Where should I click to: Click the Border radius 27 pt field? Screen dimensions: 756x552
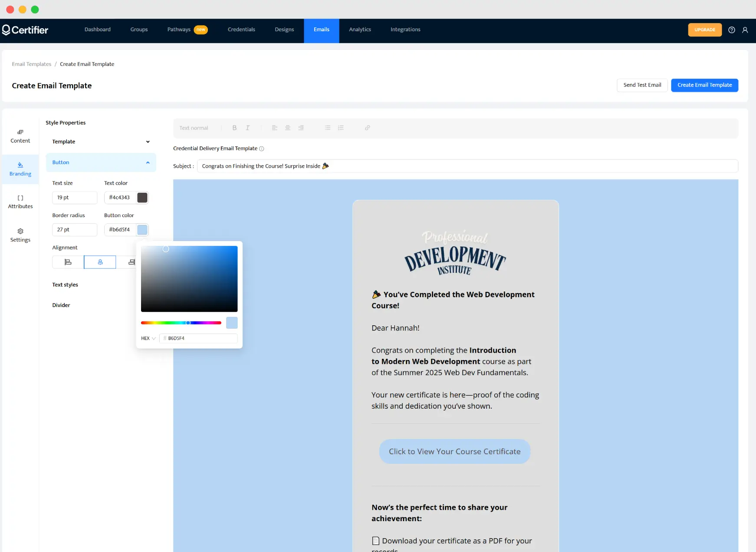click(x=75, y=230)
